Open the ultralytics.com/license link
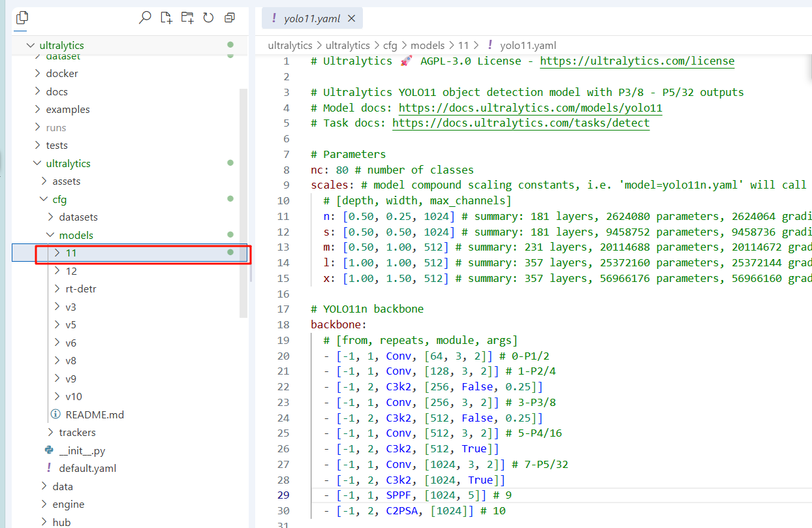 pos(637,61)
